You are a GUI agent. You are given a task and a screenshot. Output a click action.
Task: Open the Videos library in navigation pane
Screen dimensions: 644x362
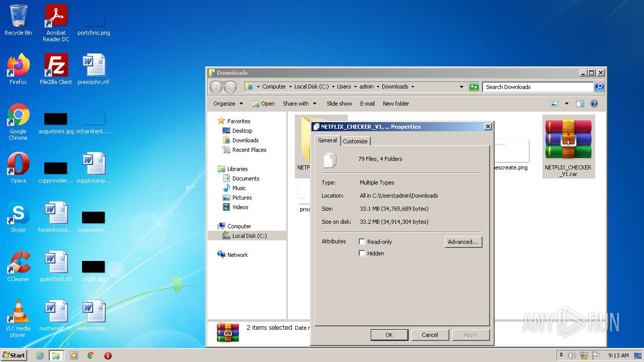click(235, 207)
